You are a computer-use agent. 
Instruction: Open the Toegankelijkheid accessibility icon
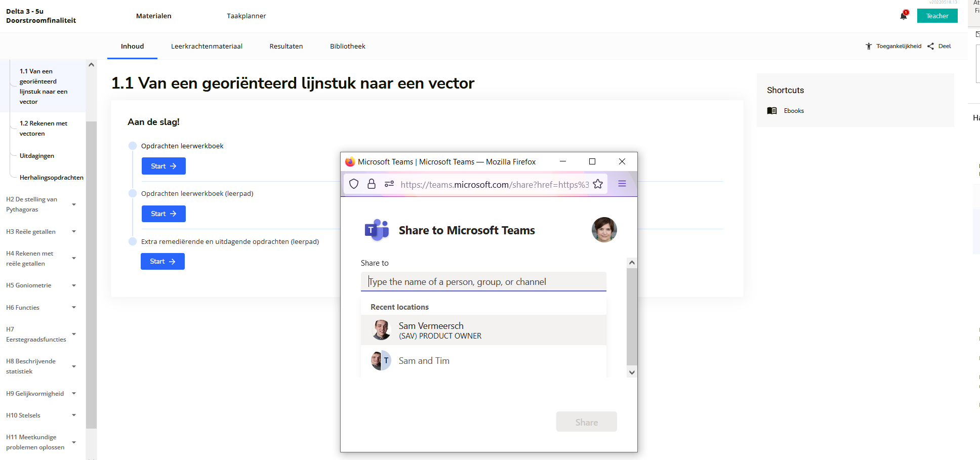coord(869,46)
